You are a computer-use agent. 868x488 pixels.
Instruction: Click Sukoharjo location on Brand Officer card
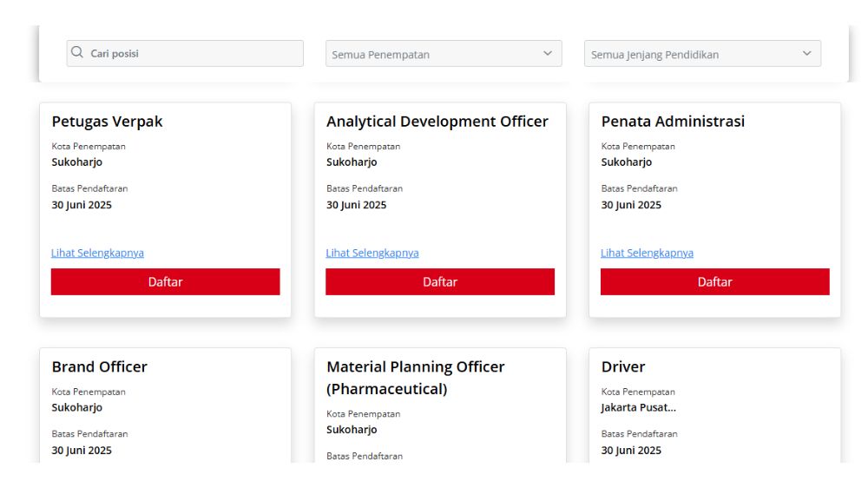click(x=77, y=407)
